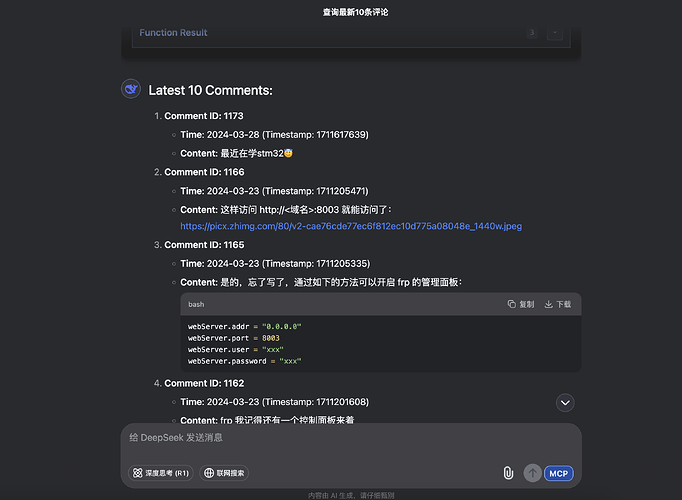The width and height of the screenshot is (682, 500).
Task: Click the Function Result header label
Action: 173,33
